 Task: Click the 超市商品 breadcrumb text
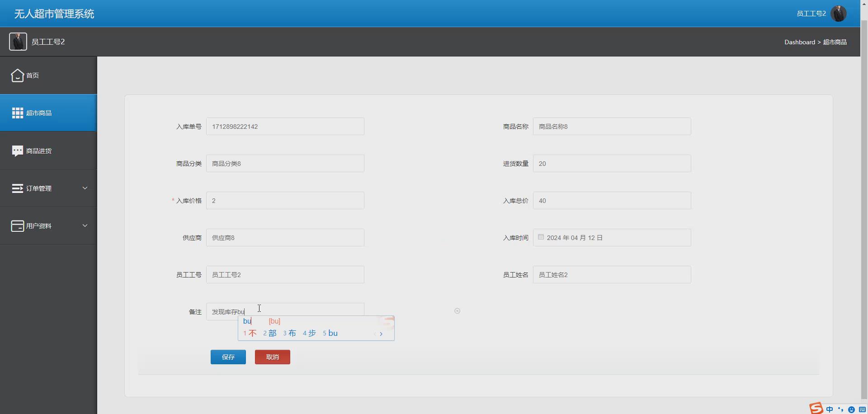(x=835, y=42)
